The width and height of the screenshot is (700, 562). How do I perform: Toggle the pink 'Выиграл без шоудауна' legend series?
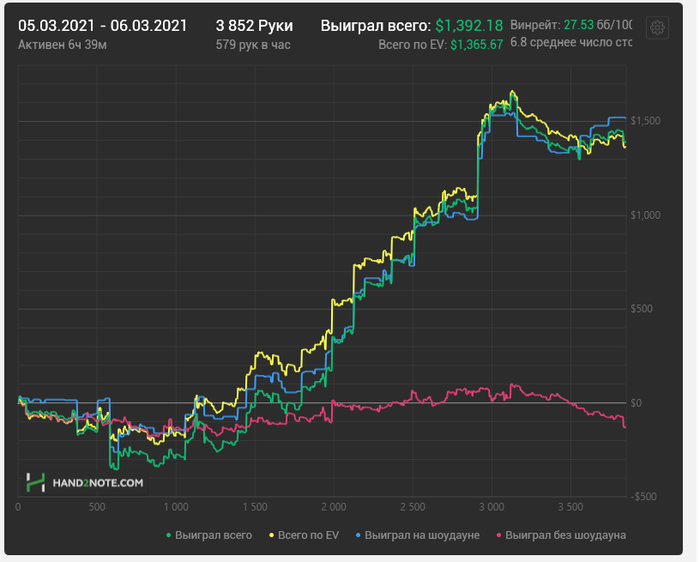tap(561, 535)
